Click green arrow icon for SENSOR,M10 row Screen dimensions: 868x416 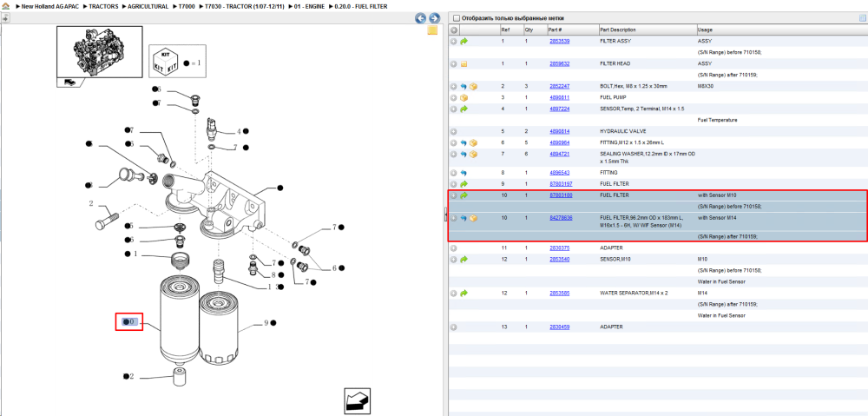click(464, 259)
